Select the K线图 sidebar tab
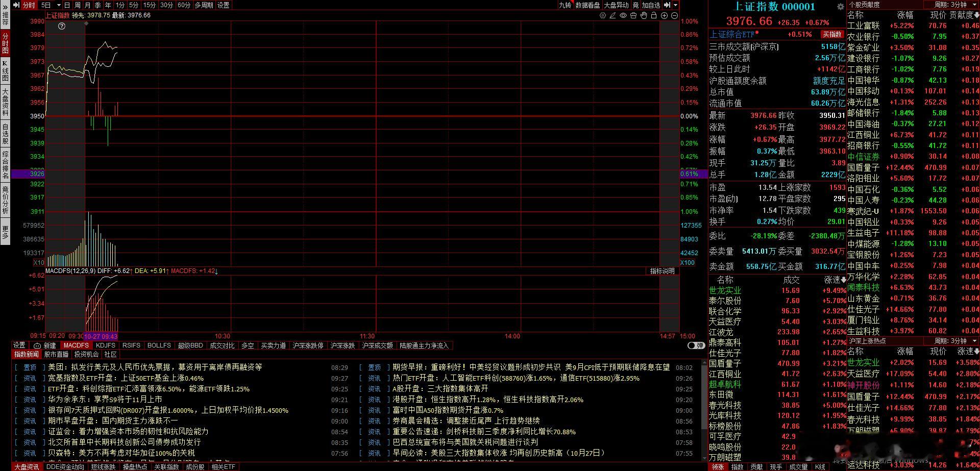Screen dimensions: 980x471 5,71
